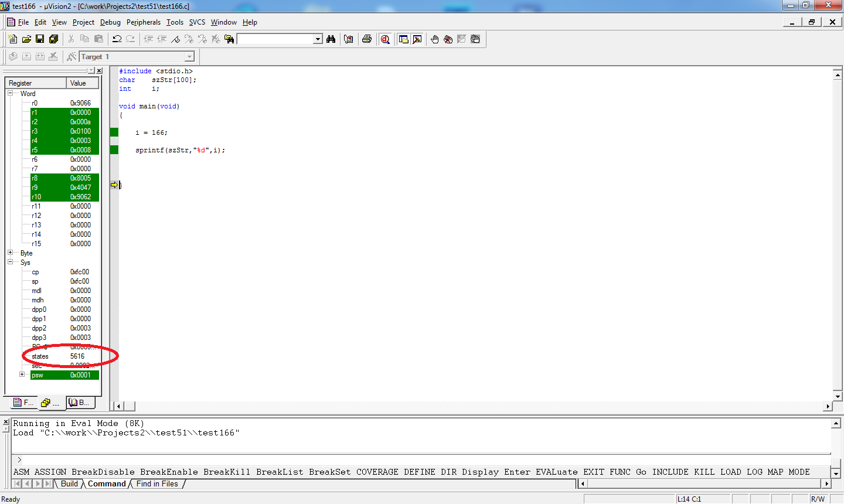Open Options for Target wand icon

tap(72, 57)
